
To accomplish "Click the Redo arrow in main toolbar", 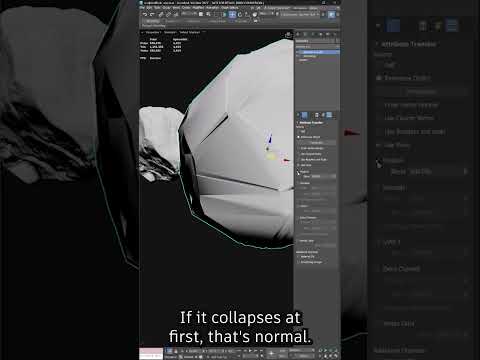I will tap(152, 14).
